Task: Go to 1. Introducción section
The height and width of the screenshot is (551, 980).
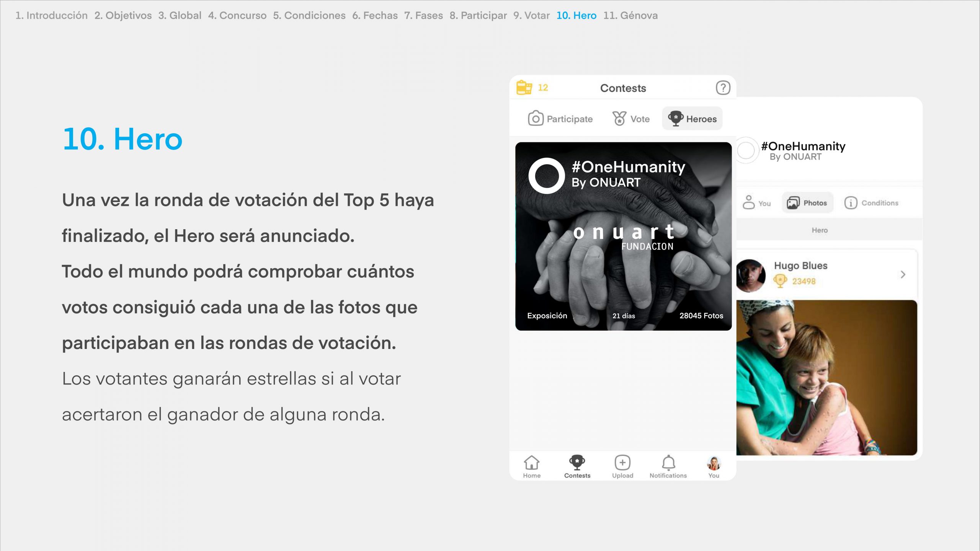Action: 51,15
